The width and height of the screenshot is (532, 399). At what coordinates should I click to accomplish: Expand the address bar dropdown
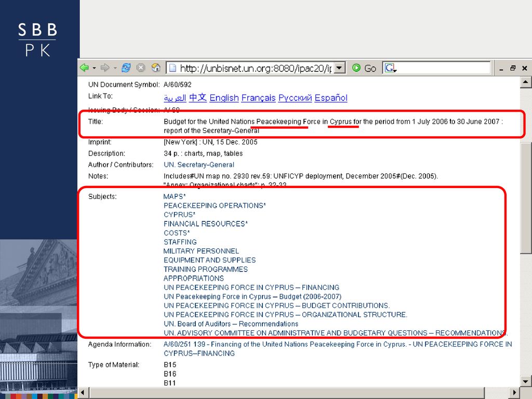339,68
